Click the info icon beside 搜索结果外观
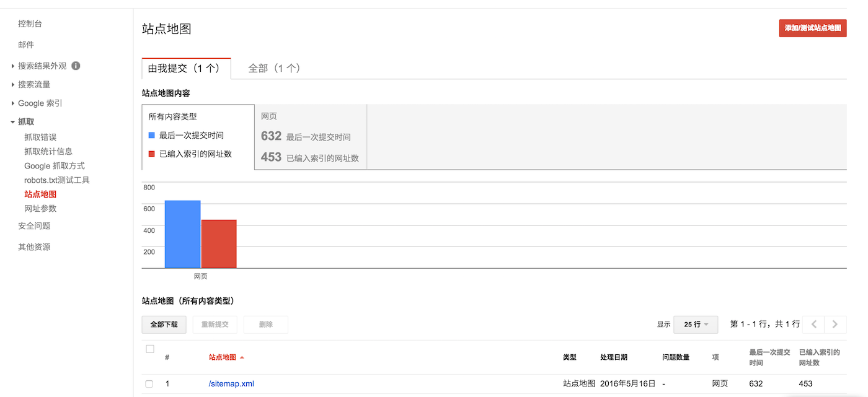 click(x=76, y=66)
